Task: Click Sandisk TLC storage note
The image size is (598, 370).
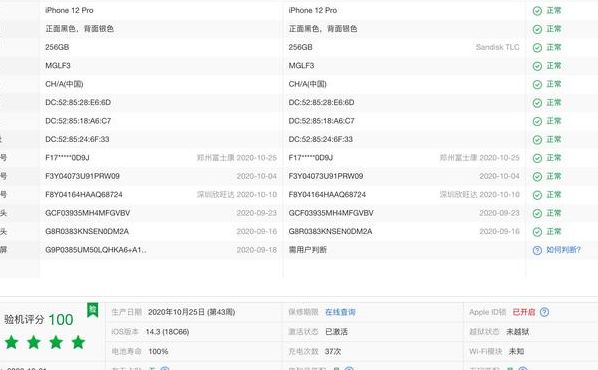Action: pyautogui.click(x=497, y=47)
